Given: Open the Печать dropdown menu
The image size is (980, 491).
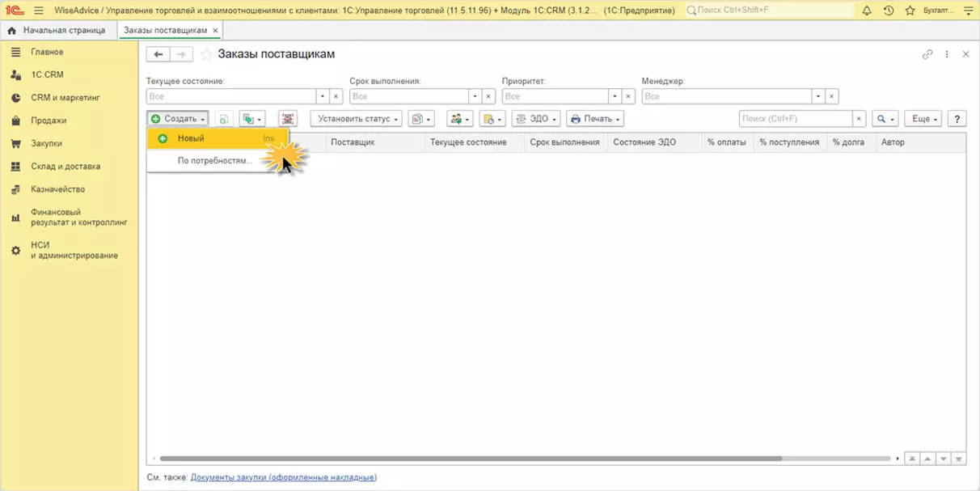Looking at the screenshot, I should coord(596,119).
